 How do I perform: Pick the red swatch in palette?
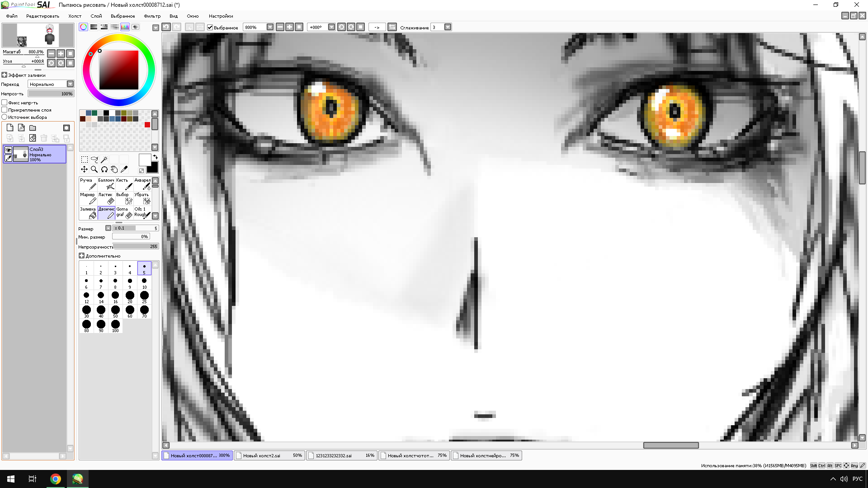[147, 125]
